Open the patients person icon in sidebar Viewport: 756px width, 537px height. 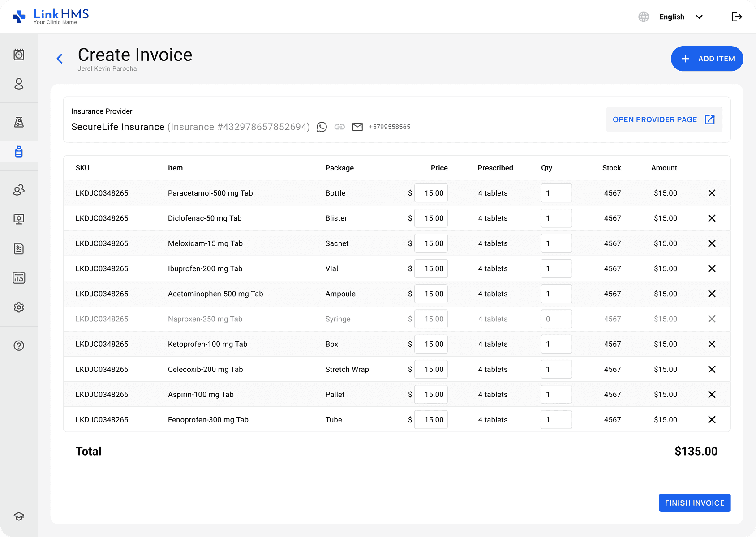tap(19, 84)
